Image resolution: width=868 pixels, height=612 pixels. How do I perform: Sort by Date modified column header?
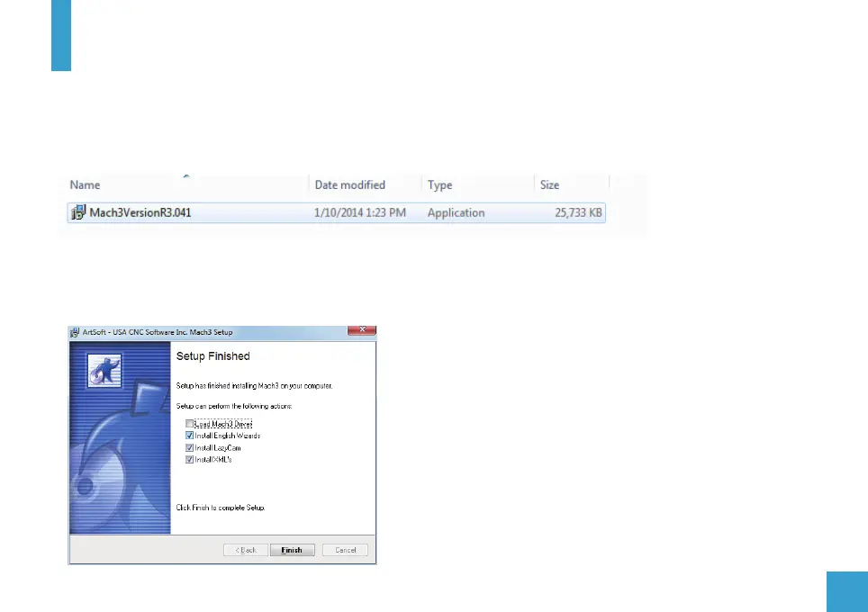click(x=350, y=184)
